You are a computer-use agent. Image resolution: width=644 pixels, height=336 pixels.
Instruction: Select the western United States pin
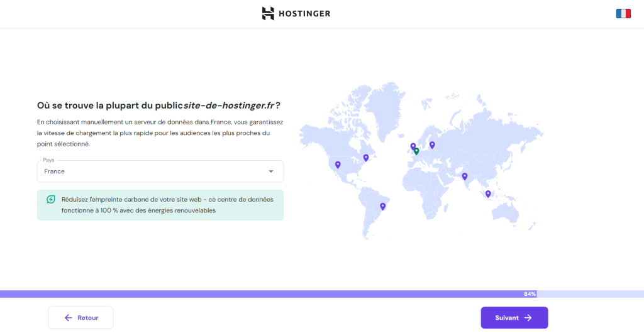point(338,165)
